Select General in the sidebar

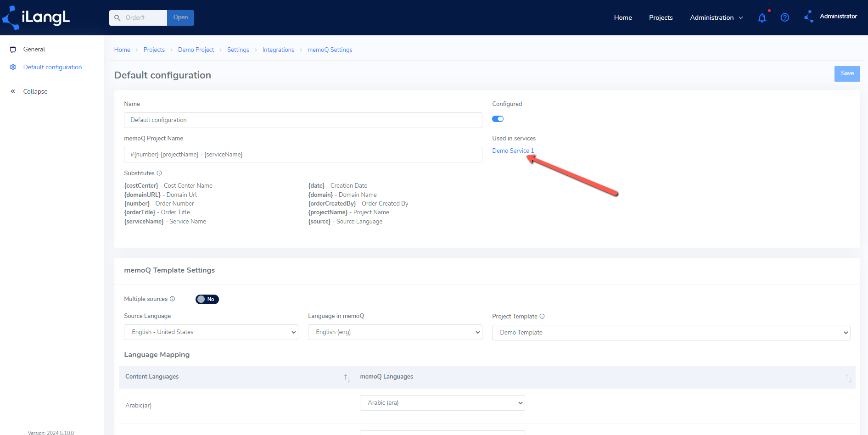click(34, 49)
